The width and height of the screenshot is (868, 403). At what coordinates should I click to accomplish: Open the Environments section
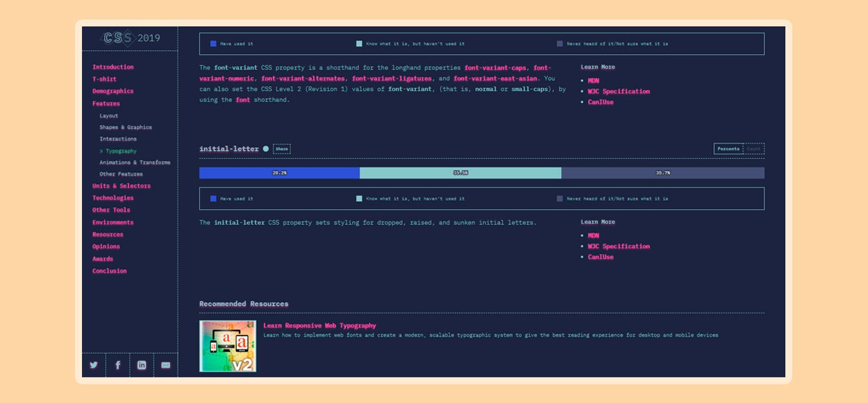[x=112, y=222]
